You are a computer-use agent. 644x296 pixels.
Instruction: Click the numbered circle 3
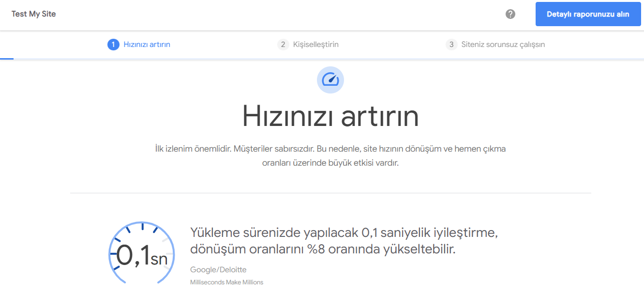(x=451, y=44)
